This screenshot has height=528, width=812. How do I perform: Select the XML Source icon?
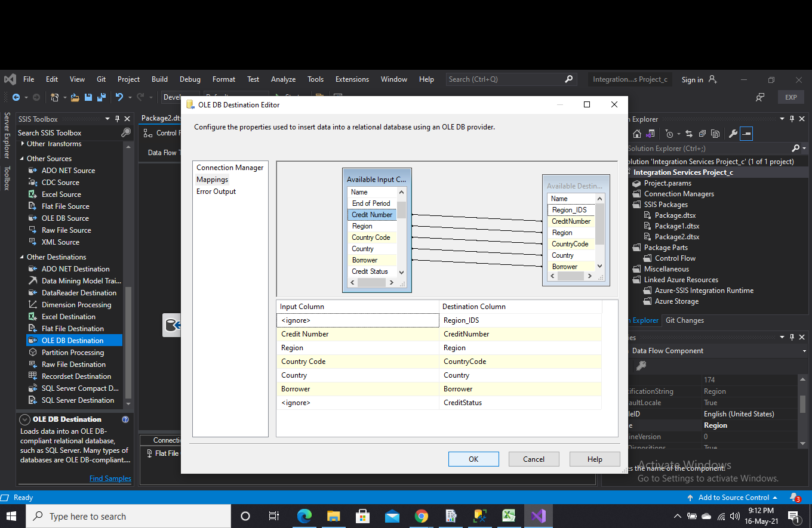coord(32,242)
